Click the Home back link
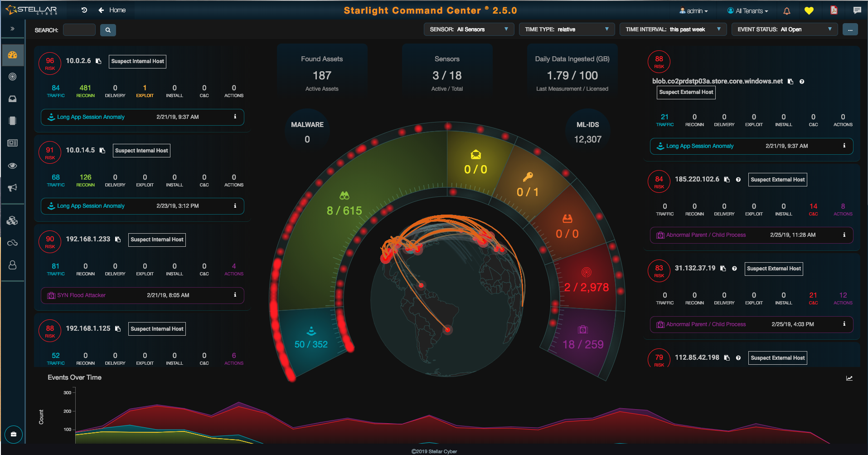Image resolution: width=868 pixels, height=455 pixels. click(112, 10)
